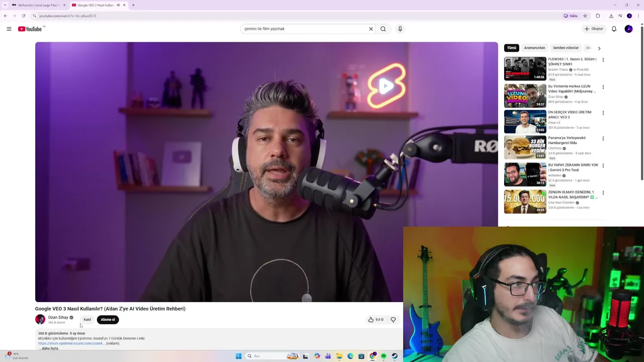Open more options for Midjourney UZUN video
This screenshot has height=362, width=644.
coord(603,87)
